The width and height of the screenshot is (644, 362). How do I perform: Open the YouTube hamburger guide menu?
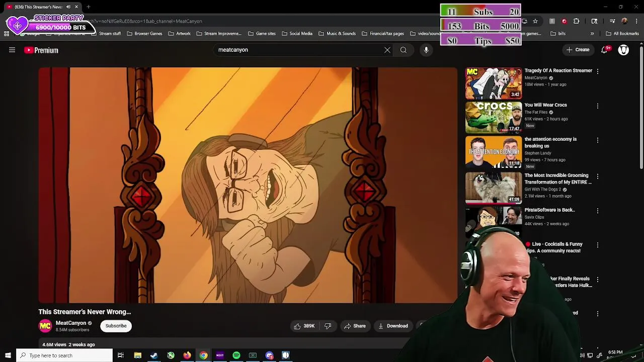pos(12,50)
